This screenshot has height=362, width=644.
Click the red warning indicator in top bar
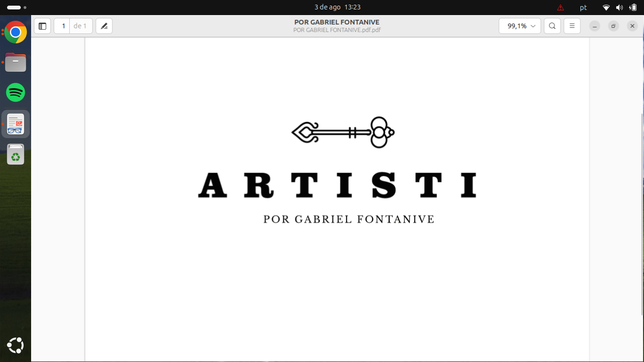(x=560, y=8)
